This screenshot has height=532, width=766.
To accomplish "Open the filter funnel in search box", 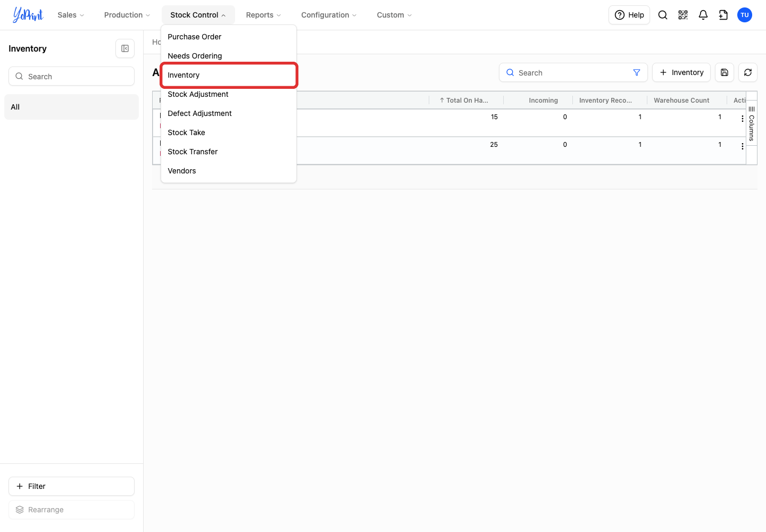I will point(637,72).
